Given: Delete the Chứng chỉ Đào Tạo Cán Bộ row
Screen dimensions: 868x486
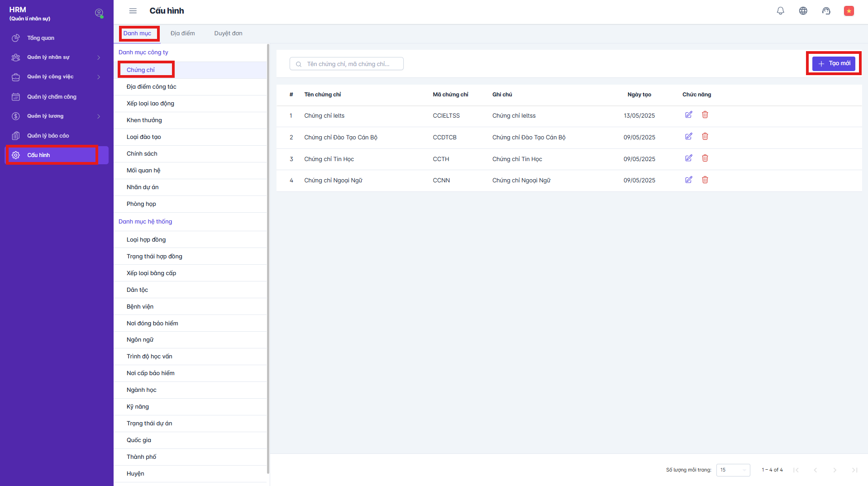Looking at the screenshot, I should point(705,137).
